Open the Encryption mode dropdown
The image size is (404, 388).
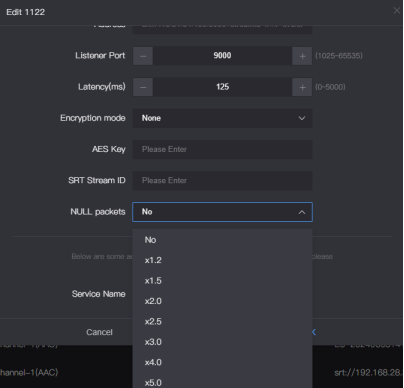(x=222, y=118)
